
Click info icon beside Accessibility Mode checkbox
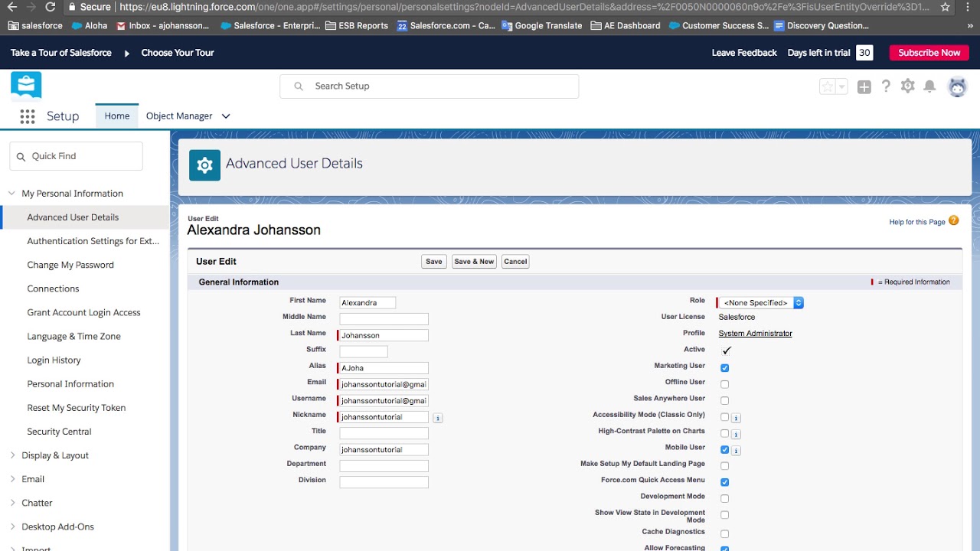[x=736, y=418]
